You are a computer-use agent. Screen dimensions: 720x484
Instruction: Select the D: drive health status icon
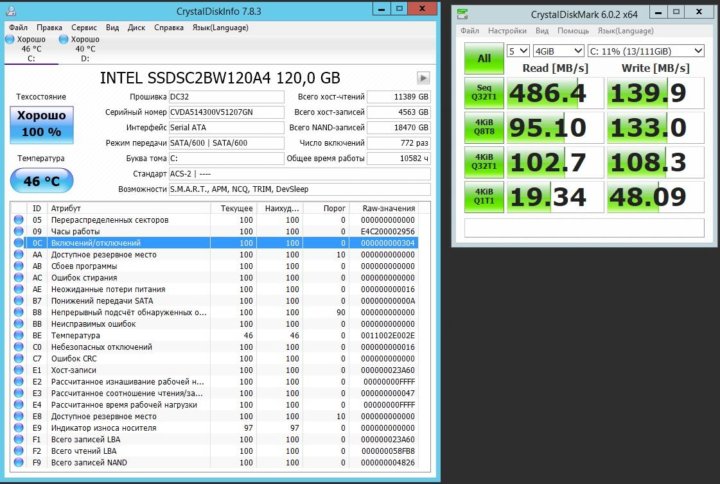pyautogui.click(x=63, y=39)
